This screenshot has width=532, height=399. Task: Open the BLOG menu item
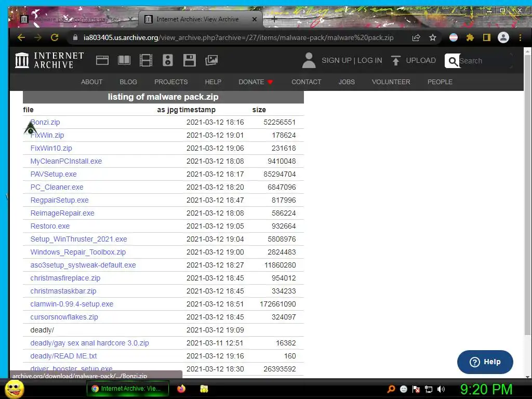128,82
